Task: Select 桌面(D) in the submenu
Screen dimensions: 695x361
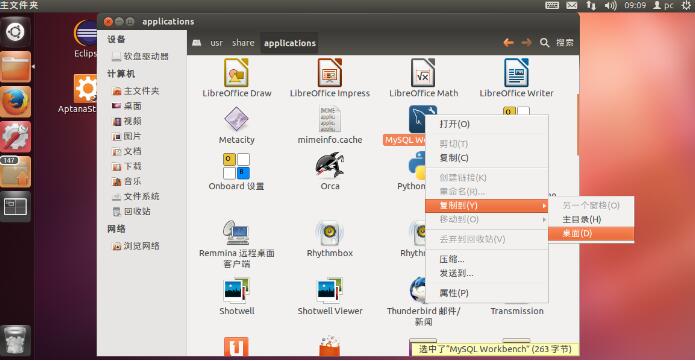Action: (591, 233)
